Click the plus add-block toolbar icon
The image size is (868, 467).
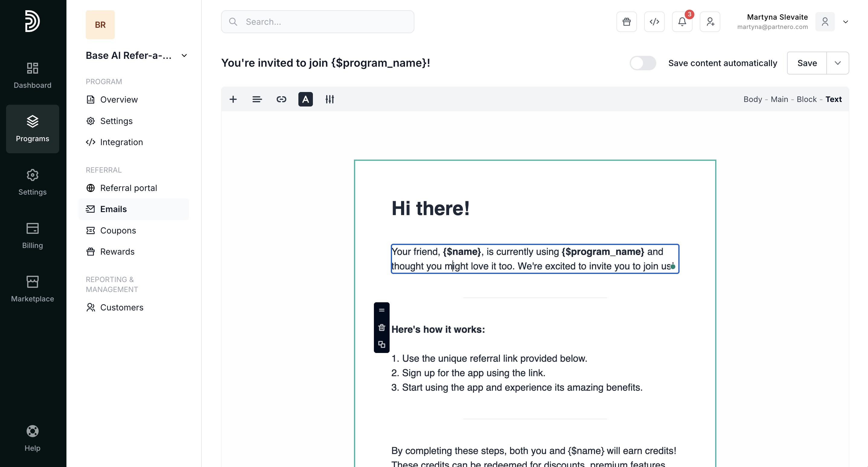tap(233, 99)
